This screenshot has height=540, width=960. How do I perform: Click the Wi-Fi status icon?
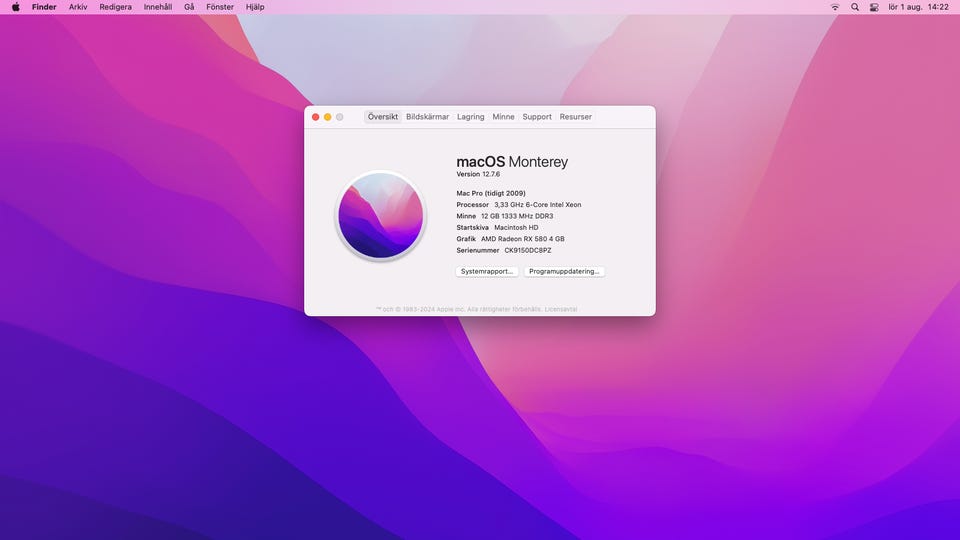[834, 7]
